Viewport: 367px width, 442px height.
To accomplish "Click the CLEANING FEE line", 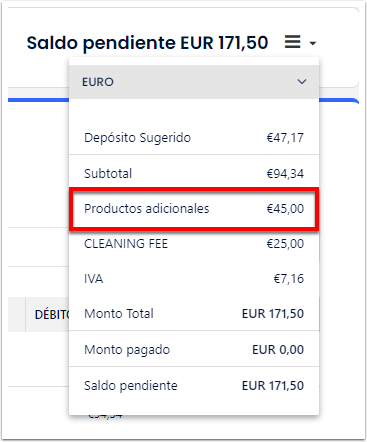I will coord(194,244).
